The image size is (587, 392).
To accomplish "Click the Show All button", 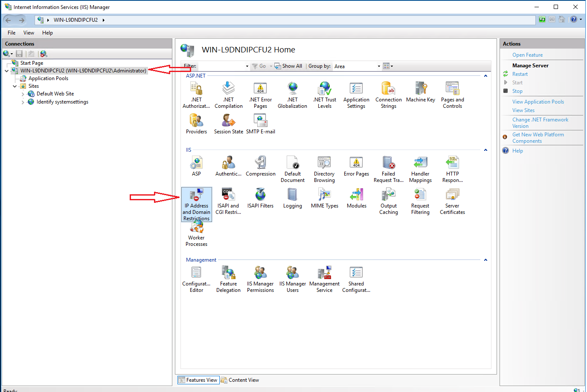I will coord(288,66).
